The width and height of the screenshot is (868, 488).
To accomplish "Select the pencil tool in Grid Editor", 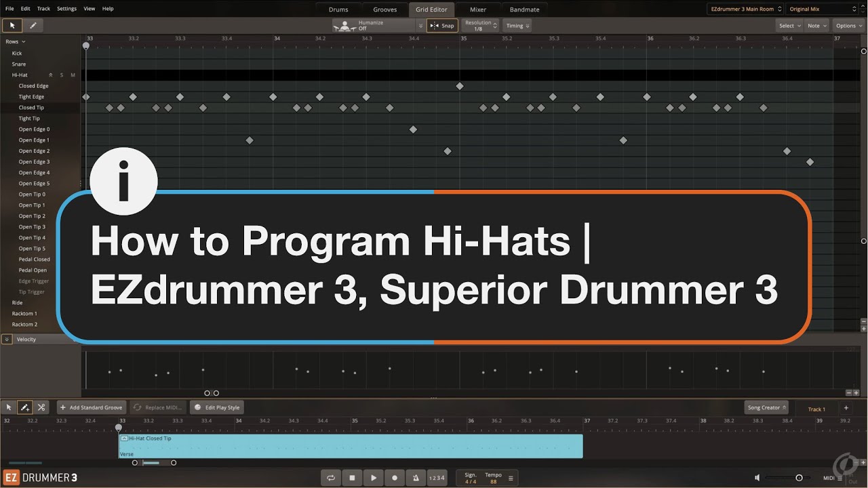I will [33, 26].
